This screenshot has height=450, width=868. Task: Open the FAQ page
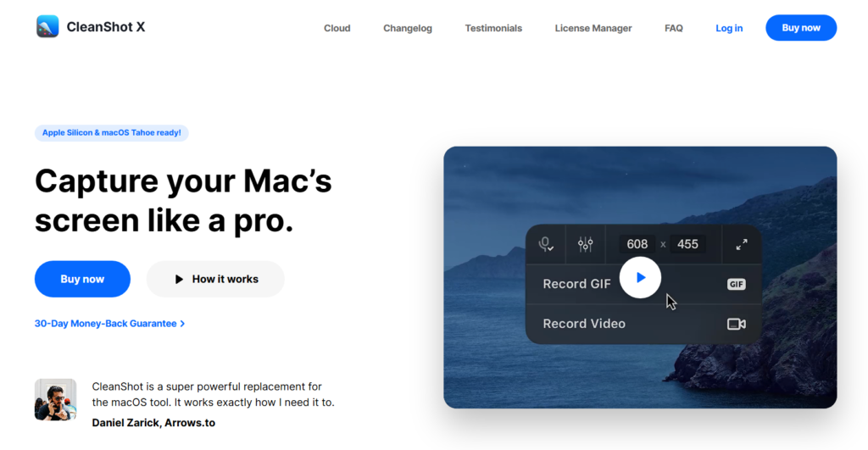(x=674, y=28)
